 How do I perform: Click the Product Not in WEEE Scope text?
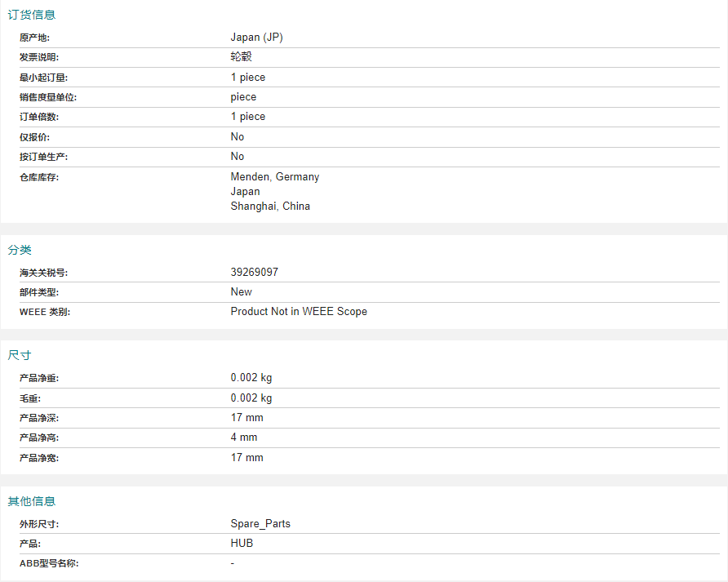(299, 311)
